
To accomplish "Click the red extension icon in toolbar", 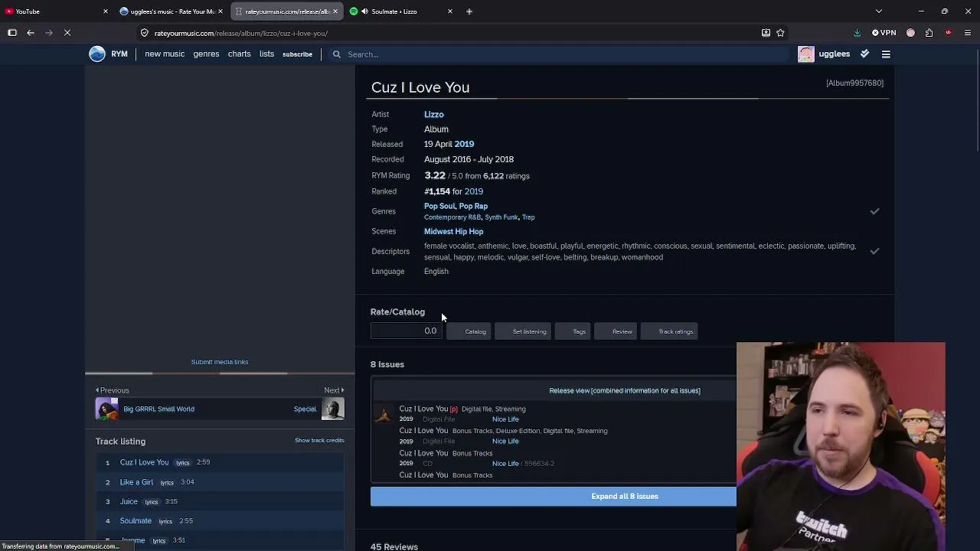I will [949, 33].
